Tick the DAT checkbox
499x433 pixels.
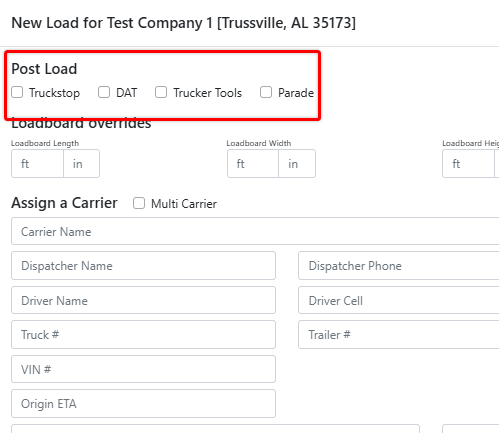[x=104, y=92]
